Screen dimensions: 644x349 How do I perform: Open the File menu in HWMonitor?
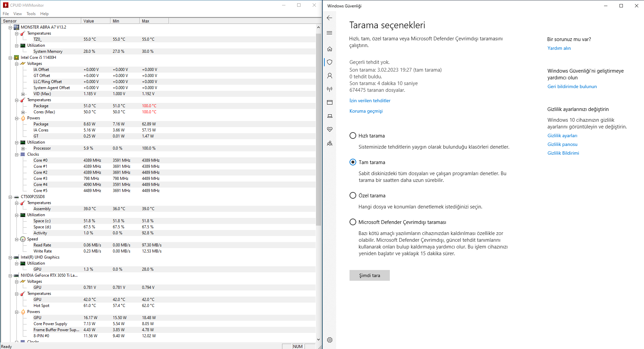click(6, 14)
